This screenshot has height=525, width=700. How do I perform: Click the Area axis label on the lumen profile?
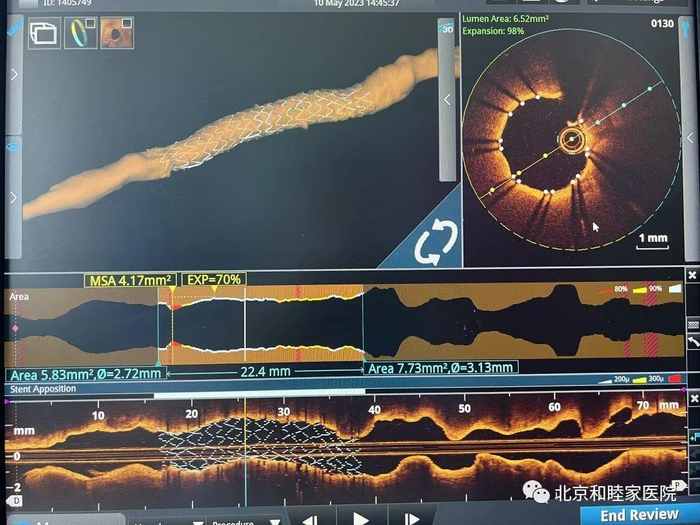[19, 296]
